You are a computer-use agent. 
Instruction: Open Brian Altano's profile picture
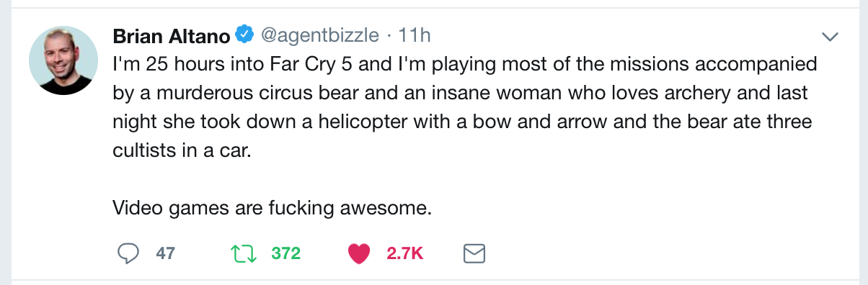[x=63, y=60]
